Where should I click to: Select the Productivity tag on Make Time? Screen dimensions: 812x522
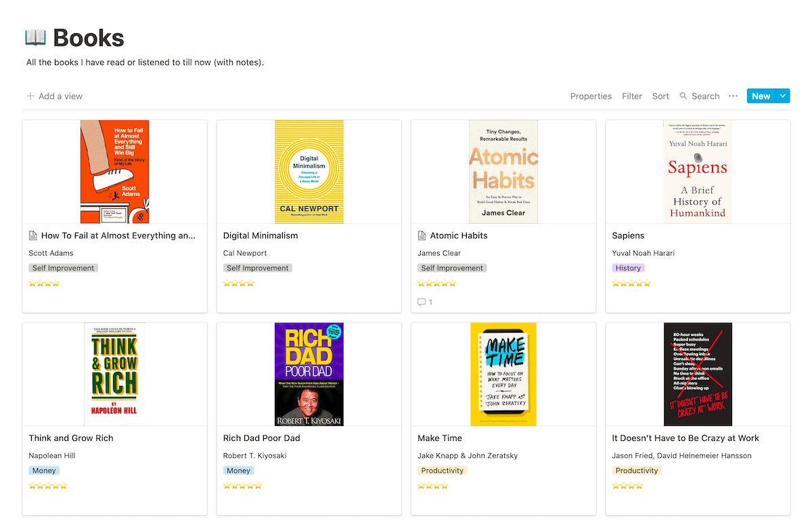coord(442,470)
